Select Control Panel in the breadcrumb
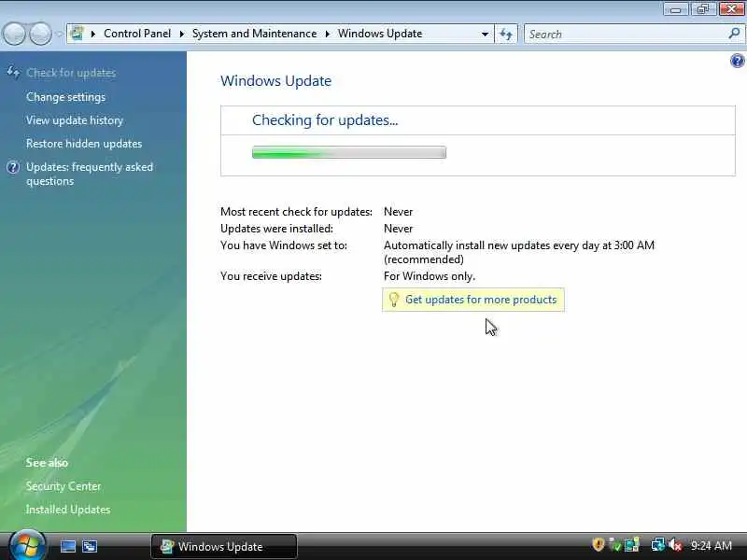 [137, 34]
